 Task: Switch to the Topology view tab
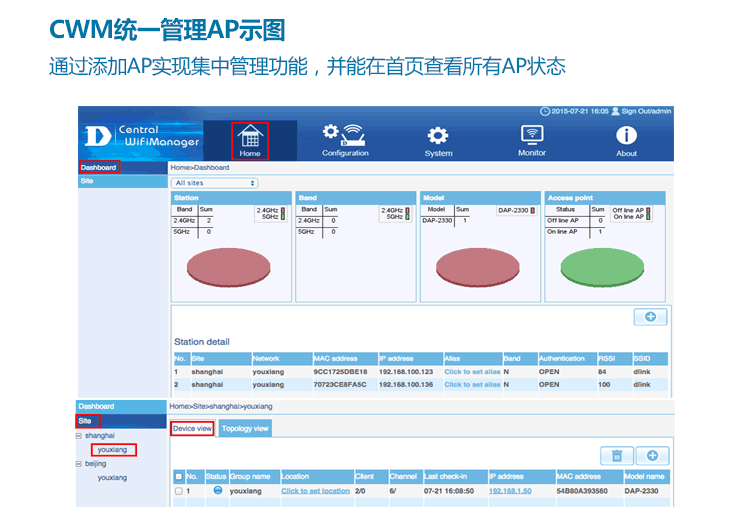tap(245, 428)
